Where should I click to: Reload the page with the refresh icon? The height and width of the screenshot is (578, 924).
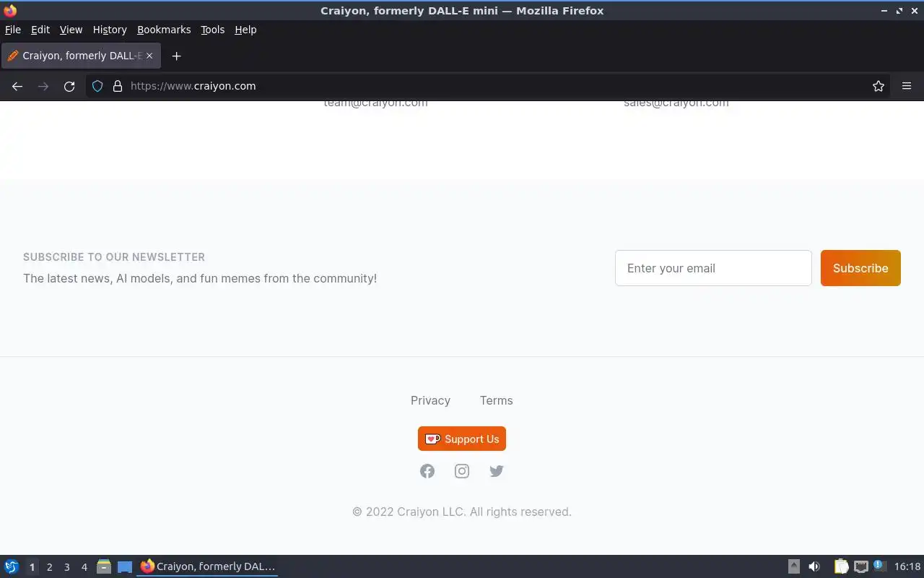pyautogui.click(x=69, y=86)
